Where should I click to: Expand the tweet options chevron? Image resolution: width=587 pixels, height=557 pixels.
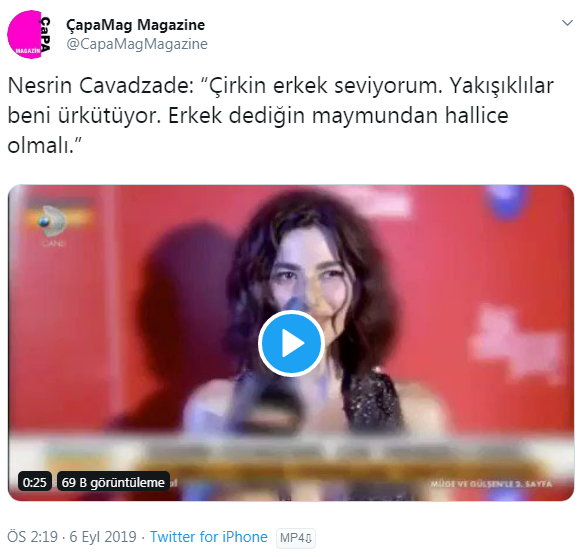pos(568,23)
